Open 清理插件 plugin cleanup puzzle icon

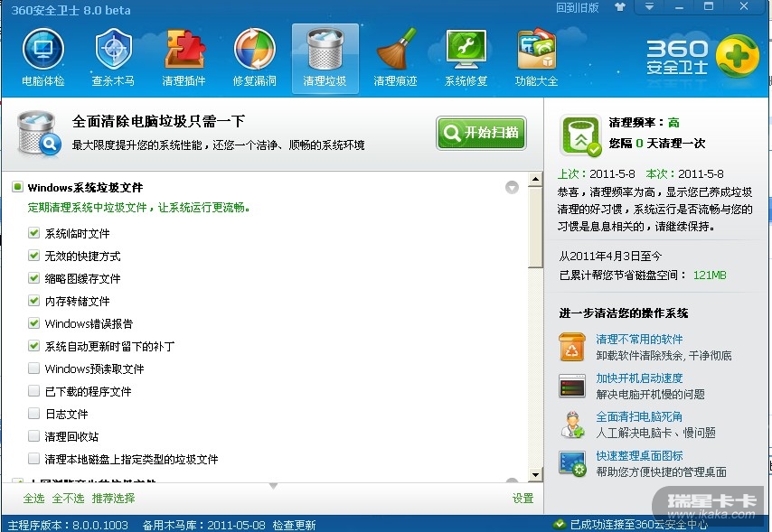point(184,49)
